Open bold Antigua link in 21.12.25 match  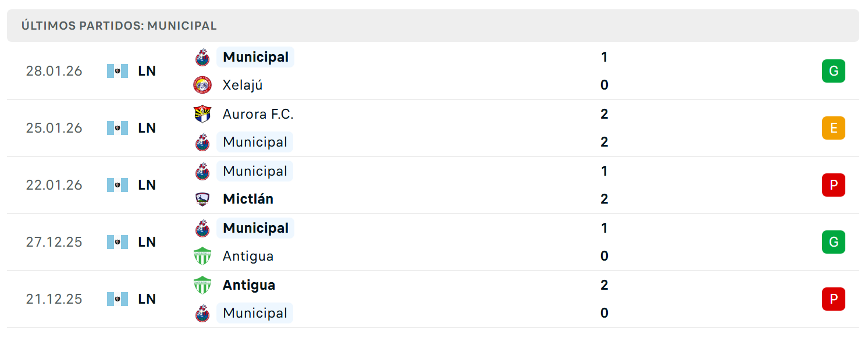coord(249,285)
